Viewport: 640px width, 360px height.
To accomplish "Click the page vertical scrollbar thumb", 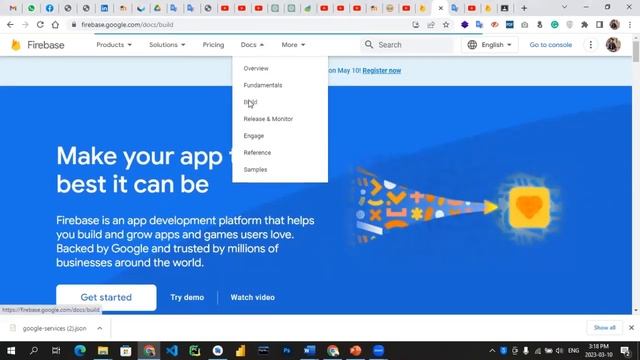I will (636, 51).
